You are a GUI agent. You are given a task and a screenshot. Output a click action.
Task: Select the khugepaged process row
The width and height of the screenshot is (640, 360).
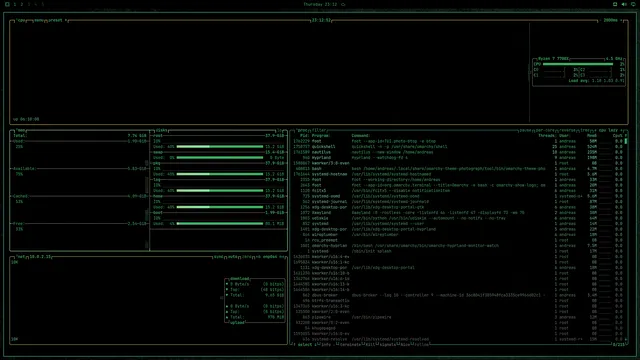tap(458, 328)
